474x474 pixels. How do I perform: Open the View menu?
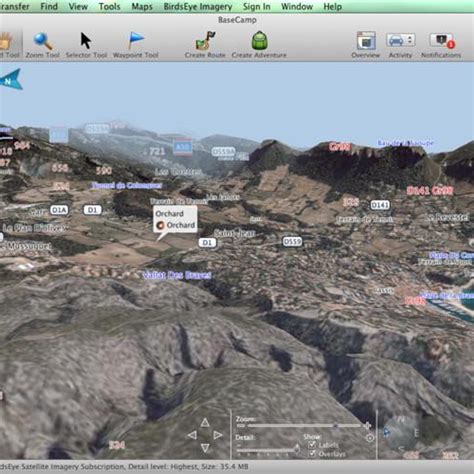click(x=78, y=6)
